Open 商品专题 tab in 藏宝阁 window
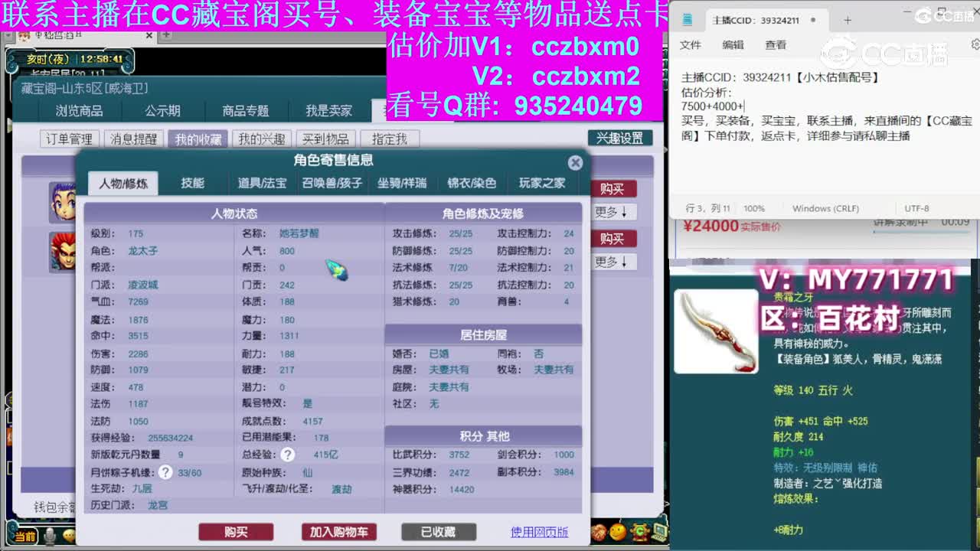 click(x=246, y=111)
